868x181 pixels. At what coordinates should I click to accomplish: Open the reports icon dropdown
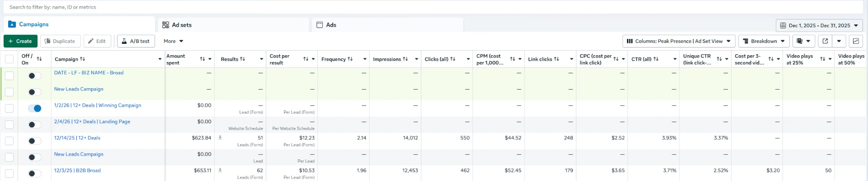(803, 41)
